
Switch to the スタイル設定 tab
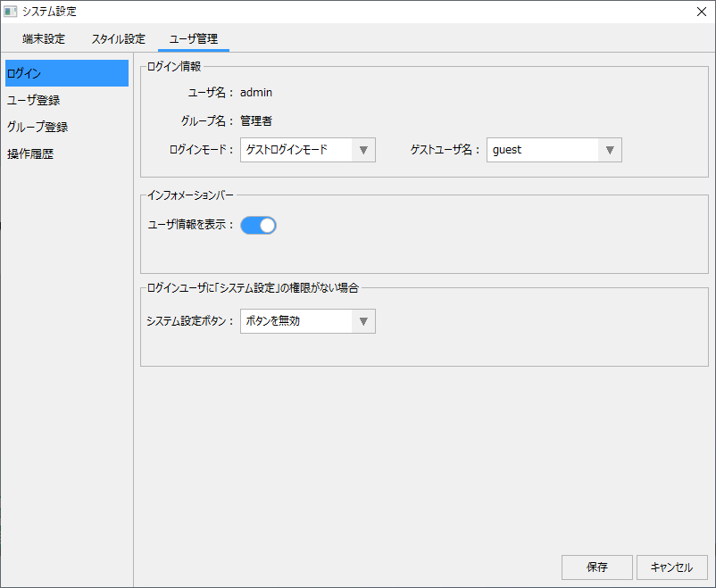(x=118, y=39)
